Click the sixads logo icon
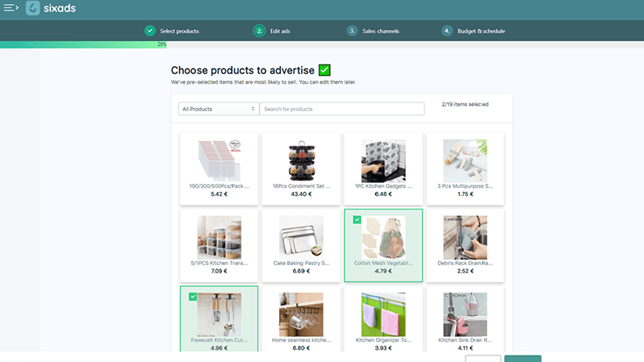The height and width of the screenshot is (362, 644). [33, 8]
